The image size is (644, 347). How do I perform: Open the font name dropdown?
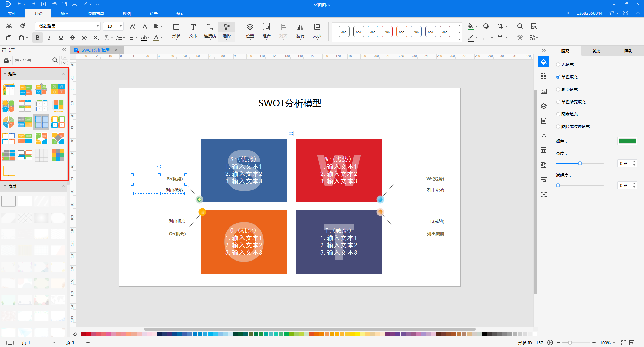[98, 26]
